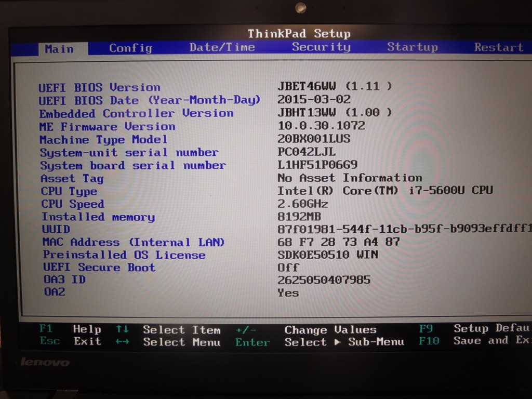This screenshot has width=532, height=399.
Task: Click the F10 key hint
Action: [429, 341]
